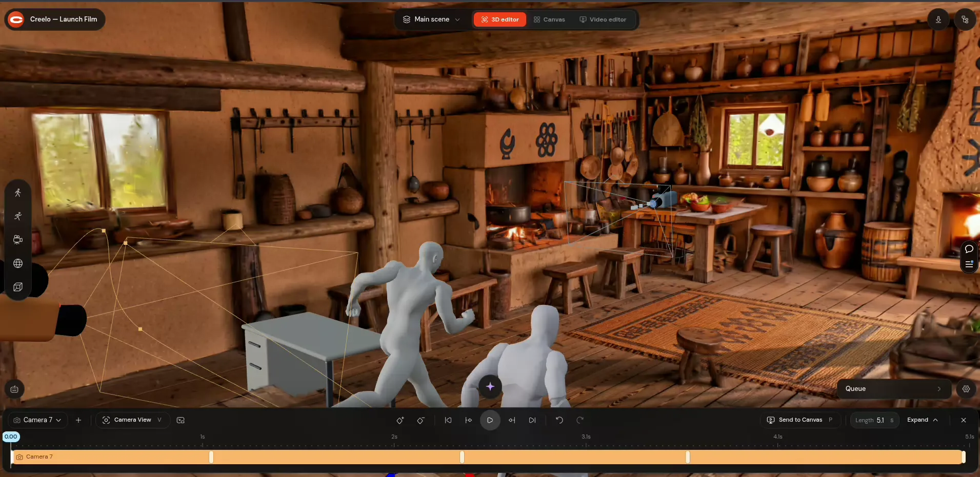Screen dimensions: 980x477
Task: Select the keyframe handle near 2s mark
Action: point(462,457)
